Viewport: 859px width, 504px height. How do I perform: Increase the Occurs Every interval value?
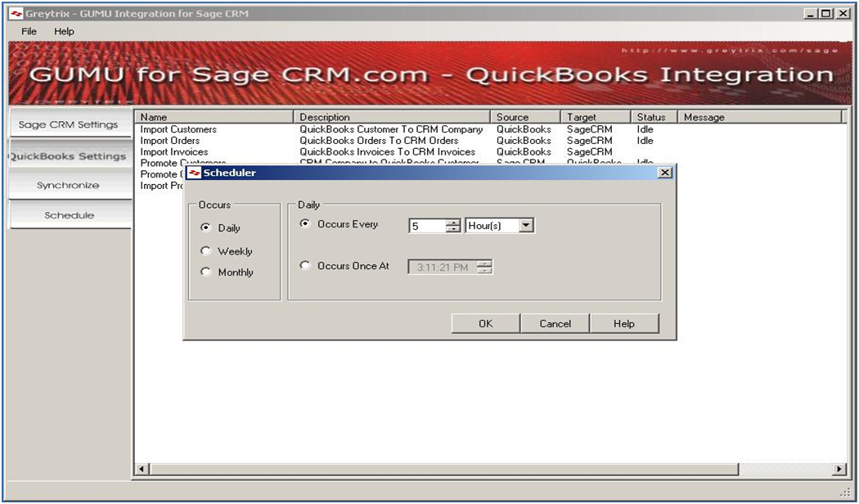[453, 222]
